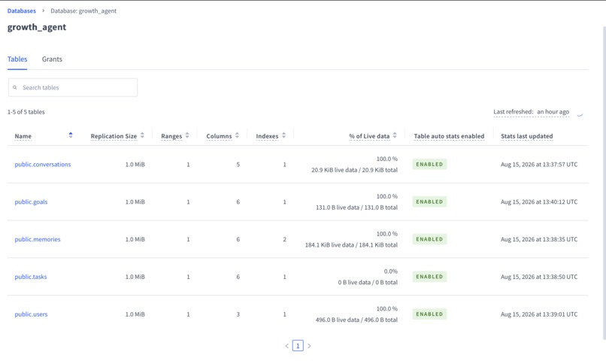Click ENABLED badge for public.tasks
Viewport: 606px width, 364px height.
click(x=429, y=277)
